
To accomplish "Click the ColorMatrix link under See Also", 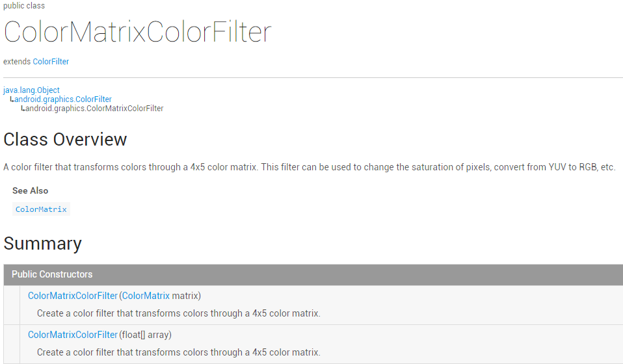I will click(41, 209).
